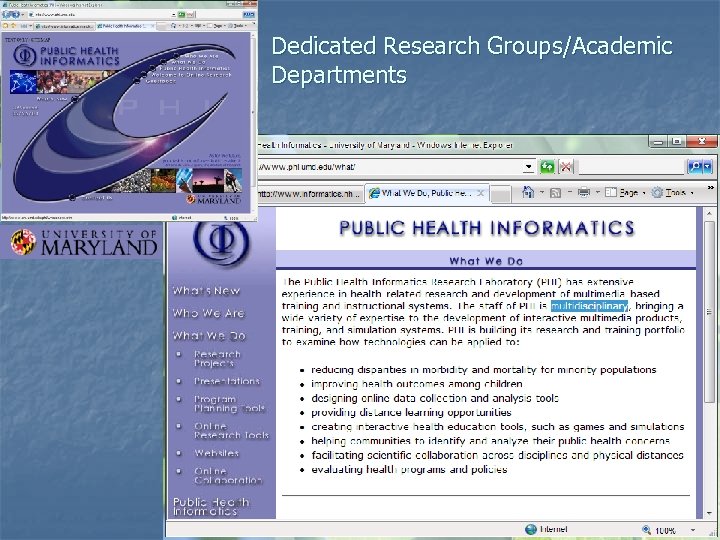
Task: Click the Maryland logo on small homepage
Action: pos(214,199)
